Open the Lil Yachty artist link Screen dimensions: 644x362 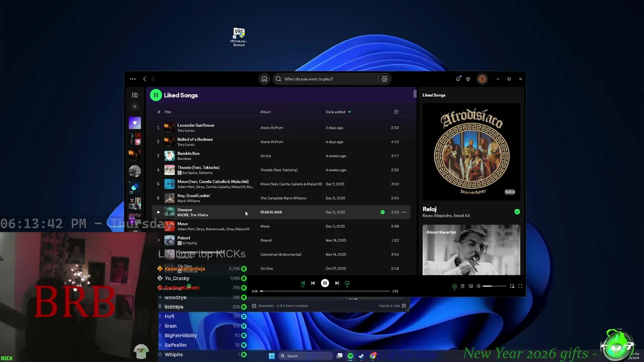[190, 243]
